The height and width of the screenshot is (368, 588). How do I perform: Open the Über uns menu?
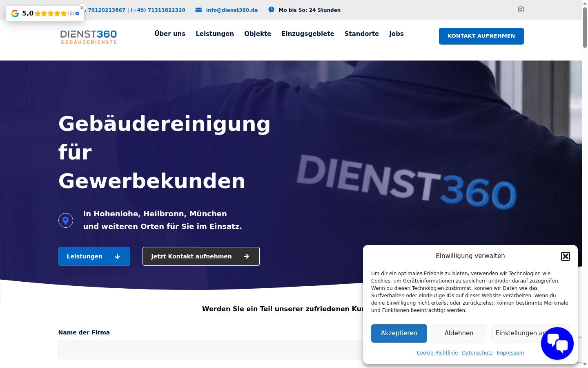[x=170, y=34]
